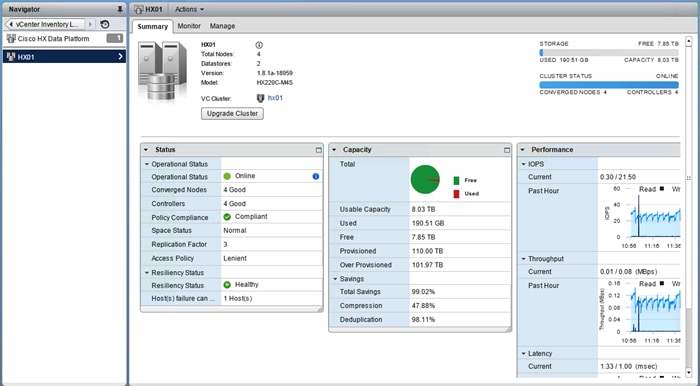Click the Version value 1.8.1a-18959

pyautogui.click(x=275, y=73)
